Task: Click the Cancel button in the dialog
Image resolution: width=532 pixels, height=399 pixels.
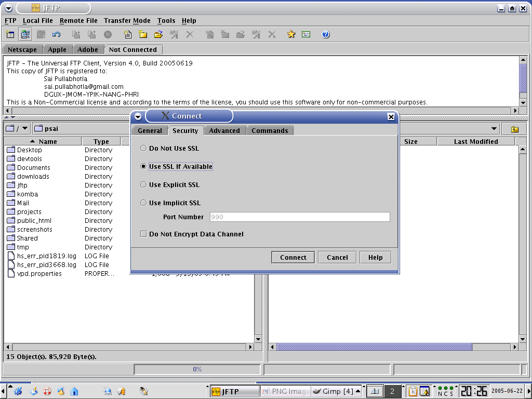Action: click(337, 258)
